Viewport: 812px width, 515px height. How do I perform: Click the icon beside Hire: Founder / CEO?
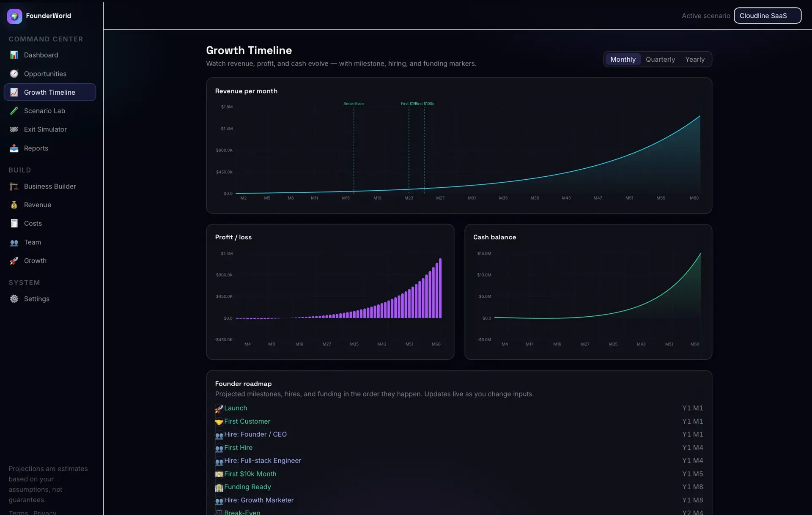[x=219, y=435]
